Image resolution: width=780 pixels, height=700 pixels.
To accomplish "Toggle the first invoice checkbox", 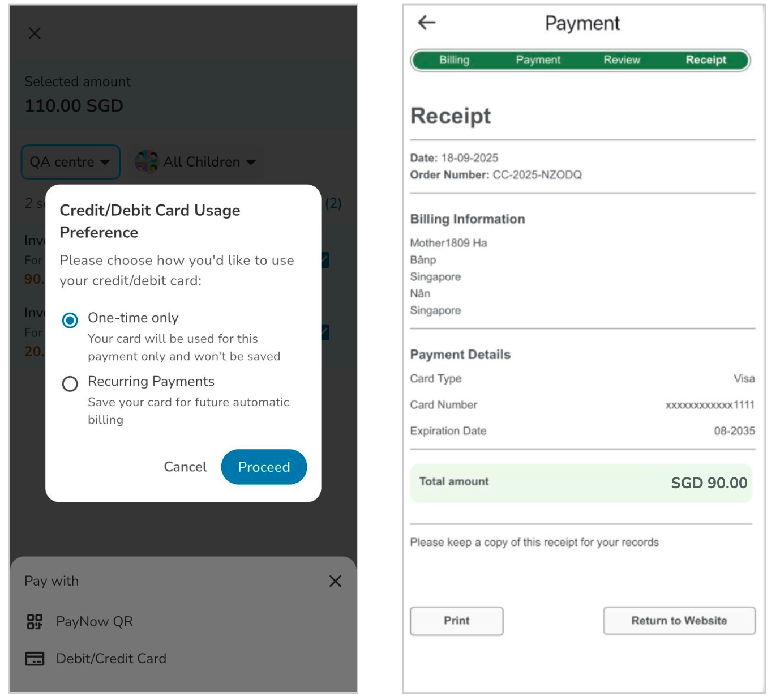I will (x=325, y=260).
